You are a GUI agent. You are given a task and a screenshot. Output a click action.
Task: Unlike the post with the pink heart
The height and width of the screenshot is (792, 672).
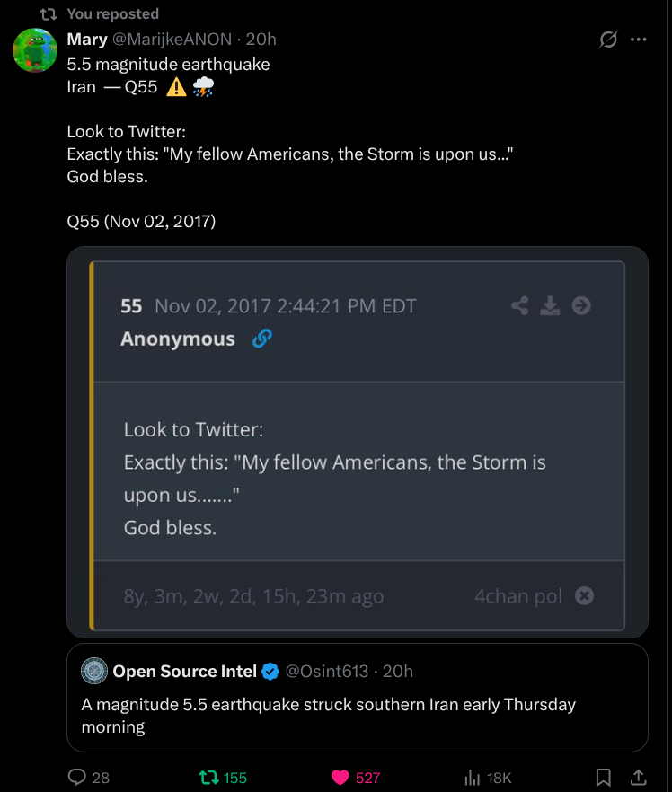pos(340,777)
